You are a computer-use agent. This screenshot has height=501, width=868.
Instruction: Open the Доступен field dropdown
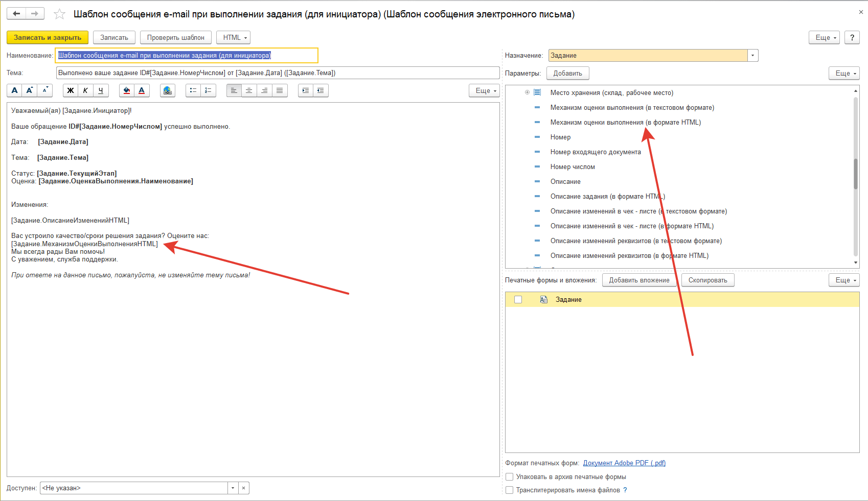(233, 488)
